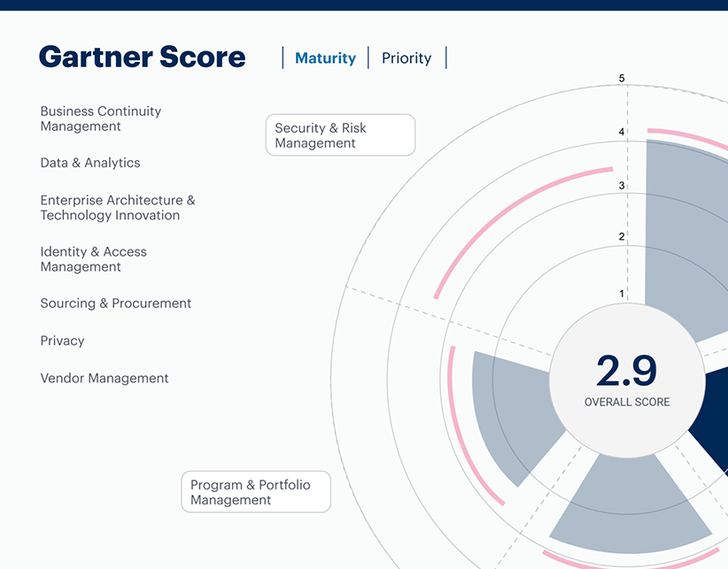
Task: Select the Privacy category
Action: (62, 341)
